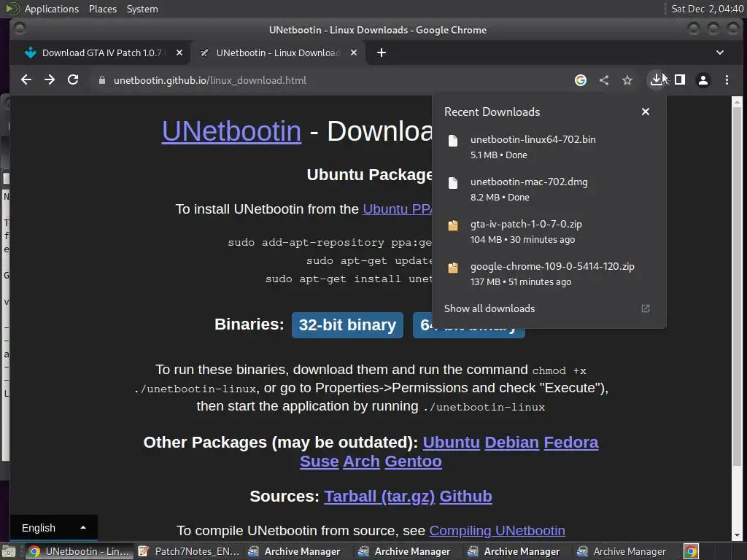Screen dimensions: 747x560
Task: Click Show all downloads
Action: [489, 308]
